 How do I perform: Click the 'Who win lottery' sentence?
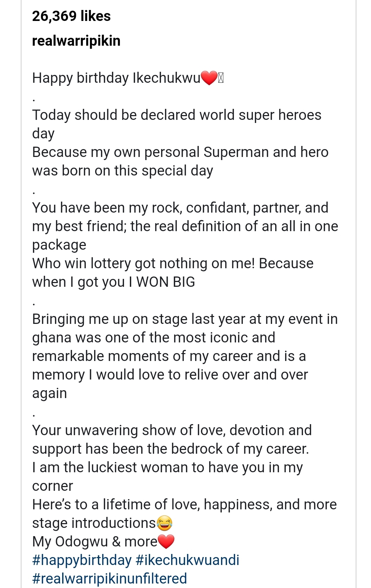point(173,273)
